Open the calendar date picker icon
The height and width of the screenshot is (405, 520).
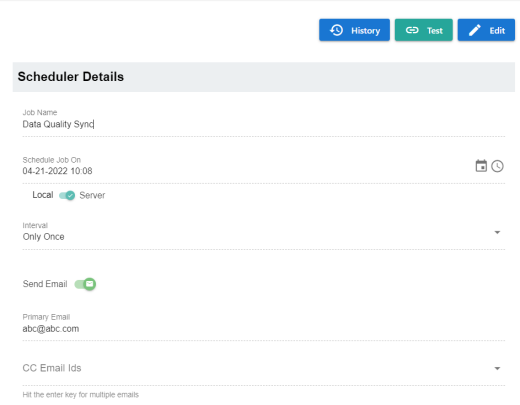point(481,166)
